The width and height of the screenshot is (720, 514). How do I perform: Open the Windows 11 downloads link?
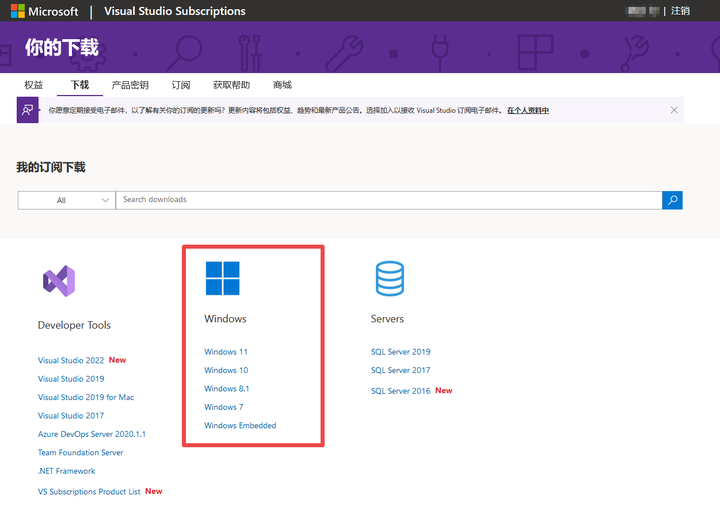pos(226,352)
